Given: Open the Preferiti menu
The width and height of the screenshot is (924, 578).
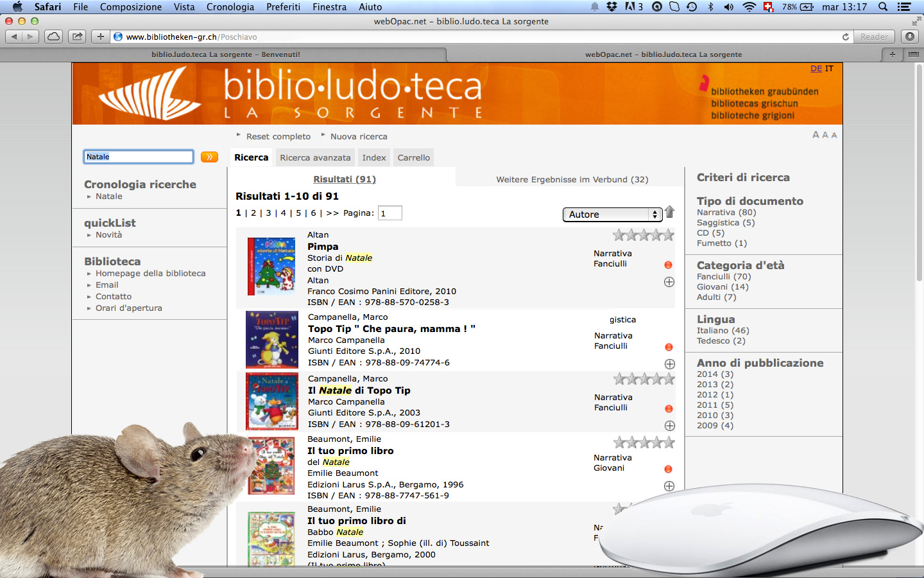Looking at the screenshot, I should tap(283, 7).
